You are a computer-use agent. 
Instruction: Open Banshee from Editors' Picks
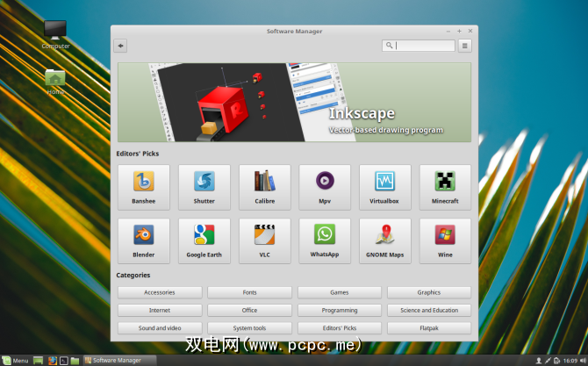pos(144,188)
